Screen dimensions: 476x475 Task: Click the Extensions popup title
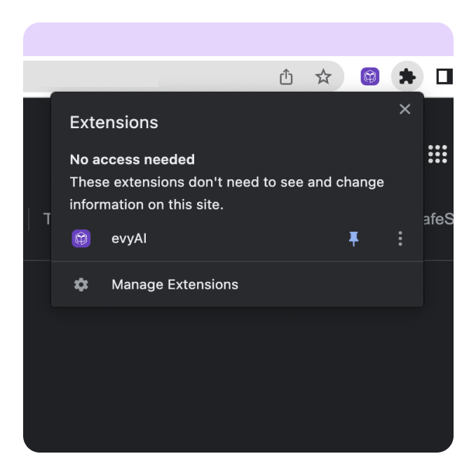point(114,123)
